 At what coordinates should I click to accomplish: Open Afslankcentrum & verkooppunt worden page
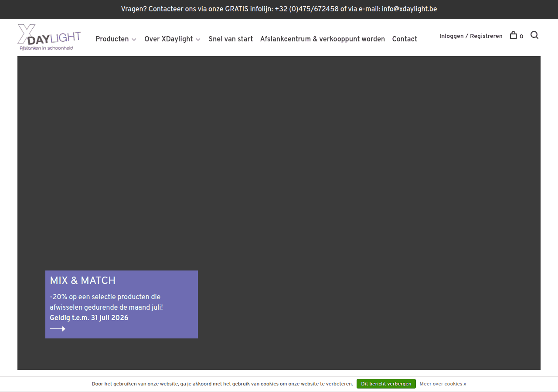[x=323, y=39]
